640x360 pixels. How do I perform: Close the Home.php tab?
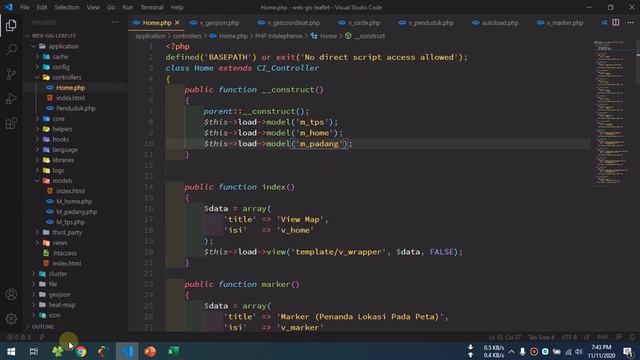point(177,23)
